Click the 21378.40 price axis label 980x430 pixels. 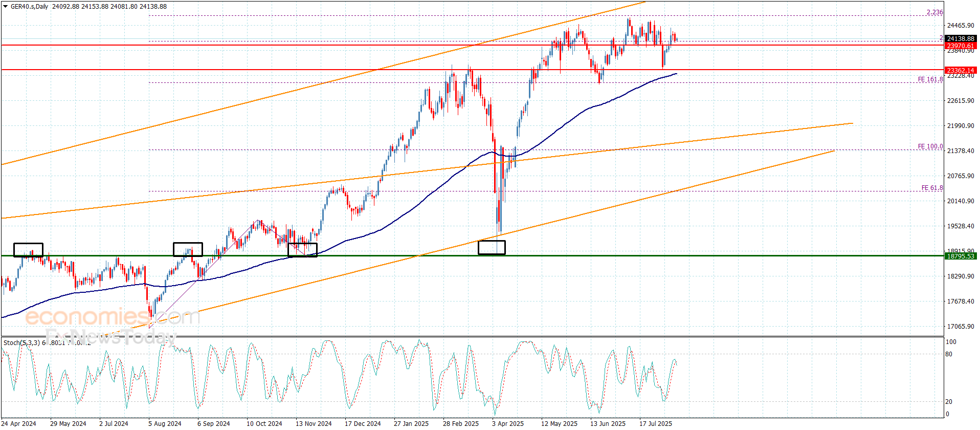(961, 151)
